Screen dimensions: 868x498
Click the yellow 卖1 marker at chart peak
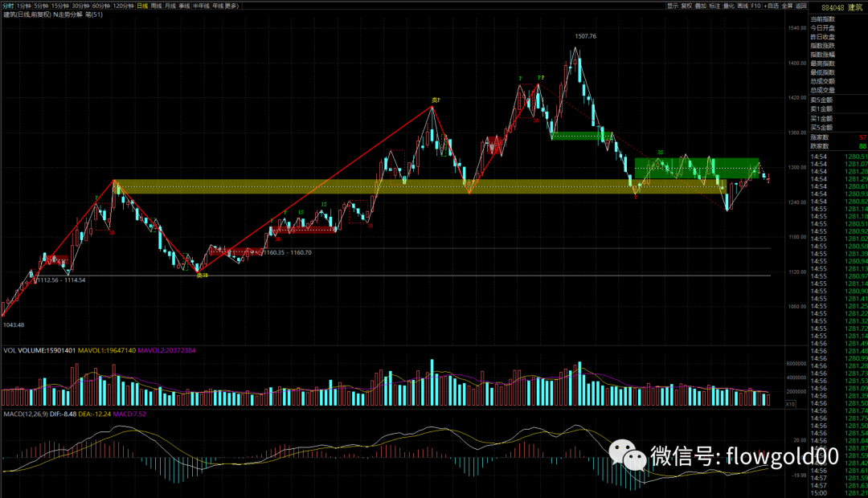tap(436, 100)
